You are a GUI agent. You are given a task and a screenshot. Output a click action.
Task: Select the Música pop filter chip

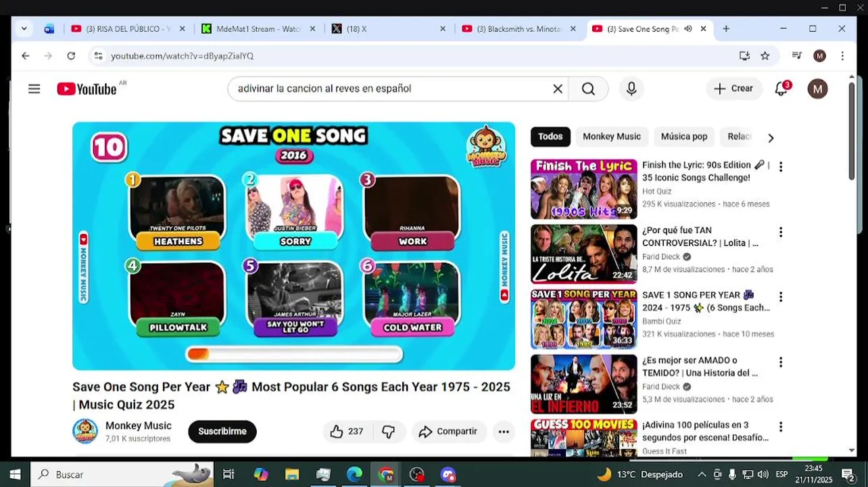(x=684, y=137)
